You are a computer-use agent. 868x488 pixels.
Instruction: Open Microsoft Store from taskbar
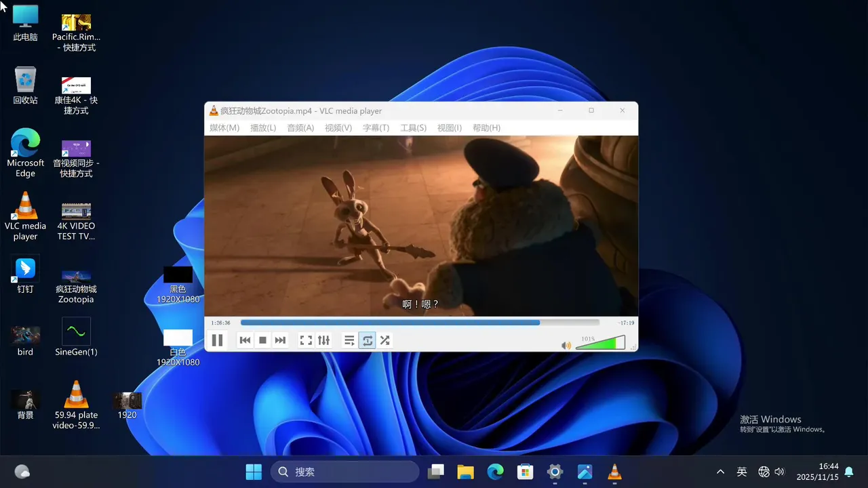525,472
